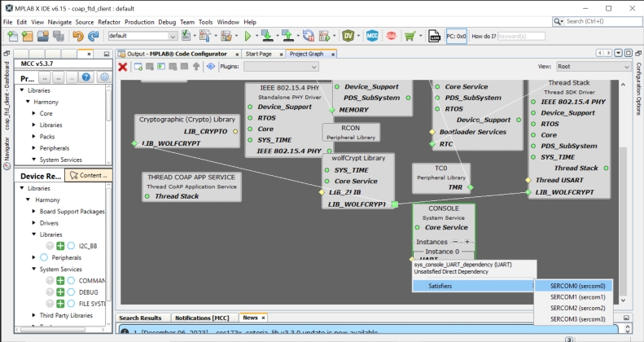The height and width of the screenshot is (342, 644).
Task: Open the Notifications [MCC] tab
Action: coord(202,318)
